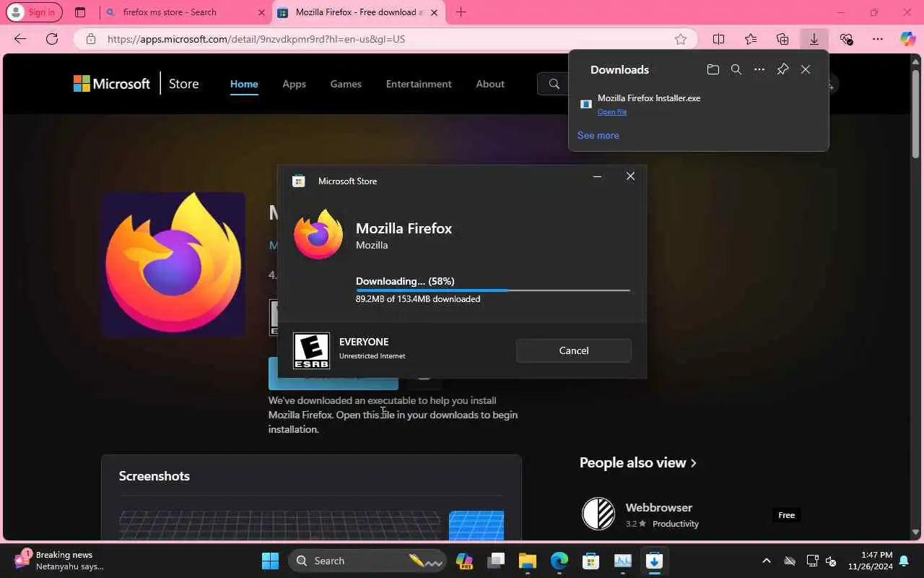
Task: Click the Store page search box
Action: point(554,84)
